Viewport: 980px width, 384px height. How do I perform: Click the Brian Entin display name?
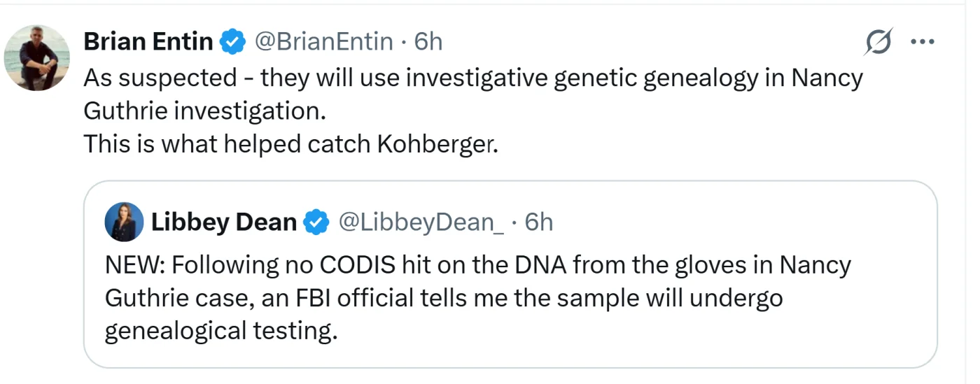click(148, 42)
